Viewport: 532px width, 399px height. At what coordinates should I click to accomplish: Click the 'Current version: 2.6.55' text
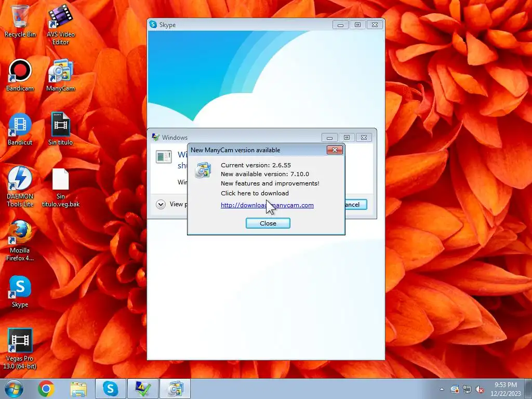click(256, 165)
